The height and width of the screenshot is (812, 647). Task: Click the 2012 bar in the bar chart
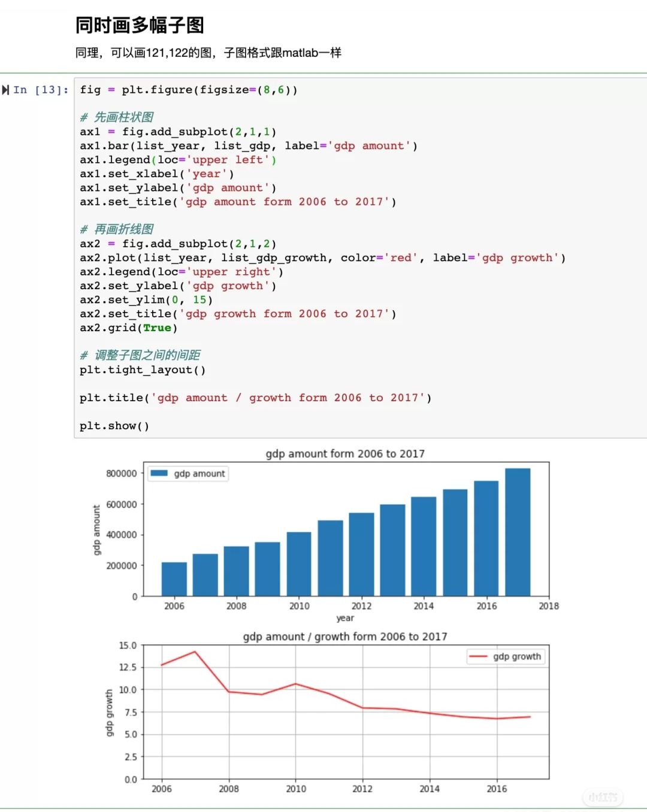361,555
